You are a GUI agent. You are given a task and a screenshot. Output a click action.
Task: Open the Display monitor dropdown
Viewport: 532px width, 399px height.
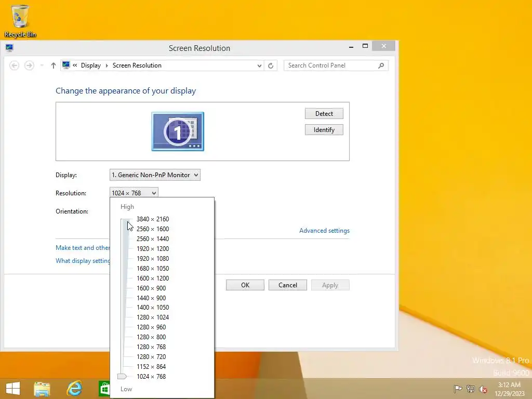click(x=155, y=175)
